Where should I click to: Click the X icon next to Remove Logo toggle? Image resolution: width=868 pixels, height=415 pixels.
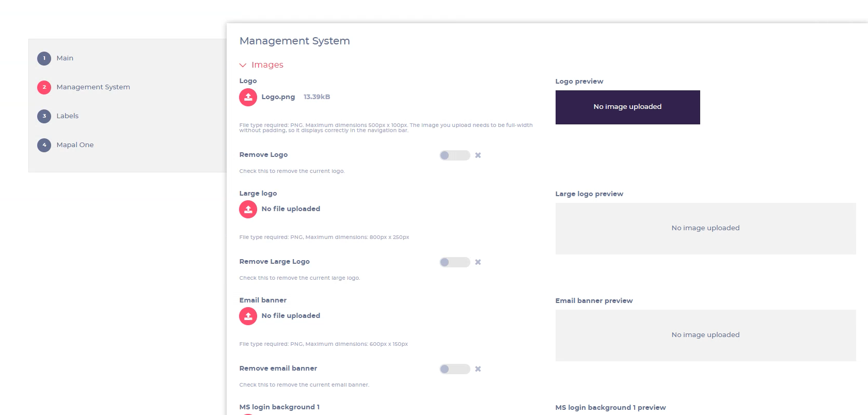point(478,155)
